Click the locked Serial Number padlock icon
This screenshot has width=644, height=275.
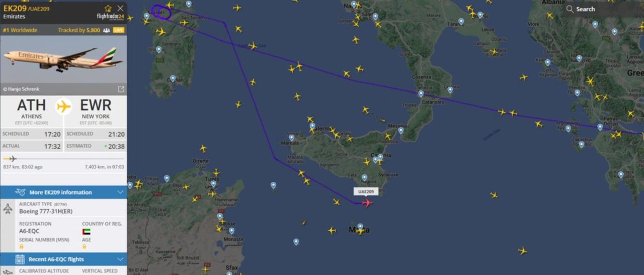[21, 247]
